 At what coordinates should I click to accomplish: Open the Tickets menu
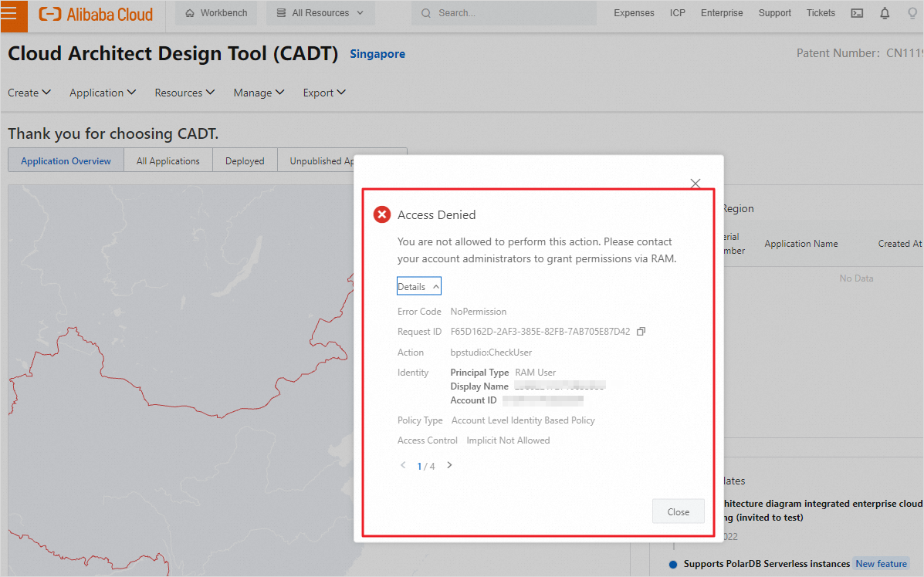tap(821, 13)
